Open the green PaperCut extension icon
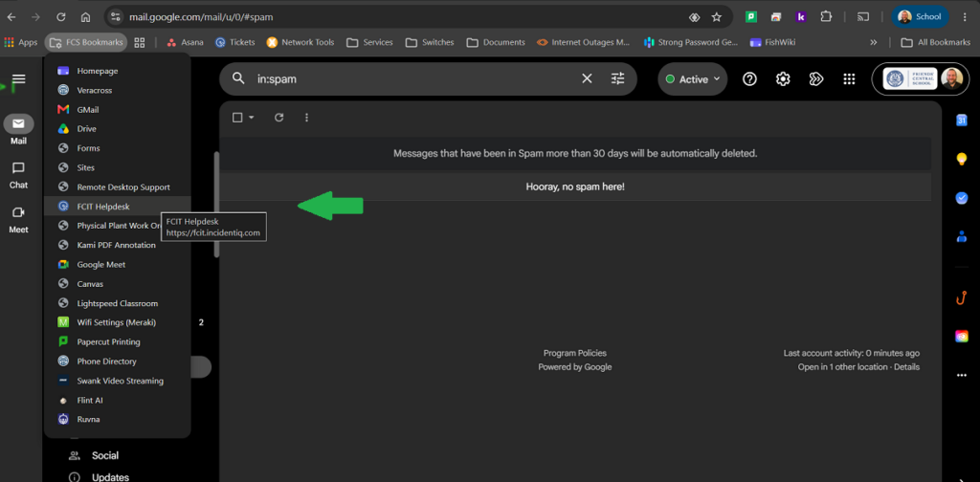Screen dimensions: 980x482 pos(751,17)
